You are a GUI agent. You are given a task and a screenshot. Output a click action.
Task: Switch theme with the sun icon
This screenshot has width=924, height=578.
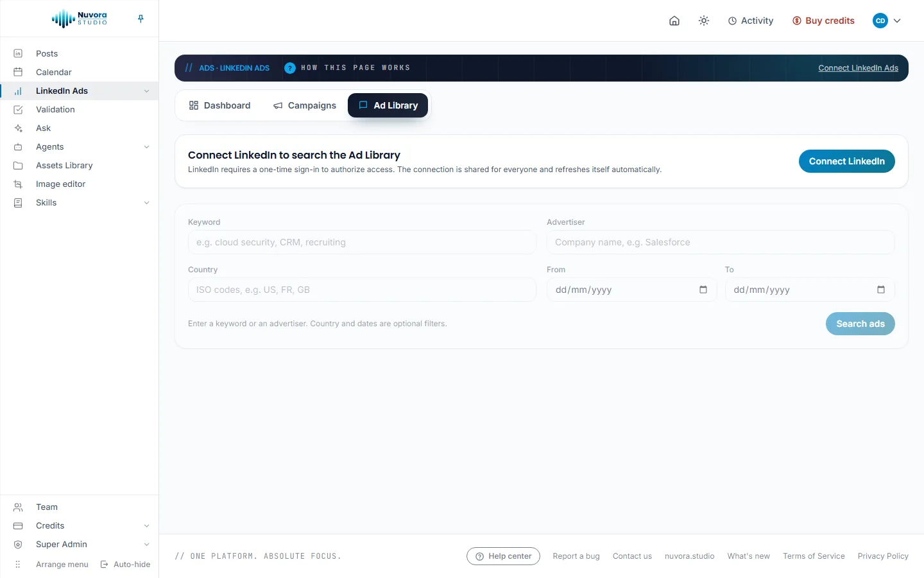coord(704,21)
